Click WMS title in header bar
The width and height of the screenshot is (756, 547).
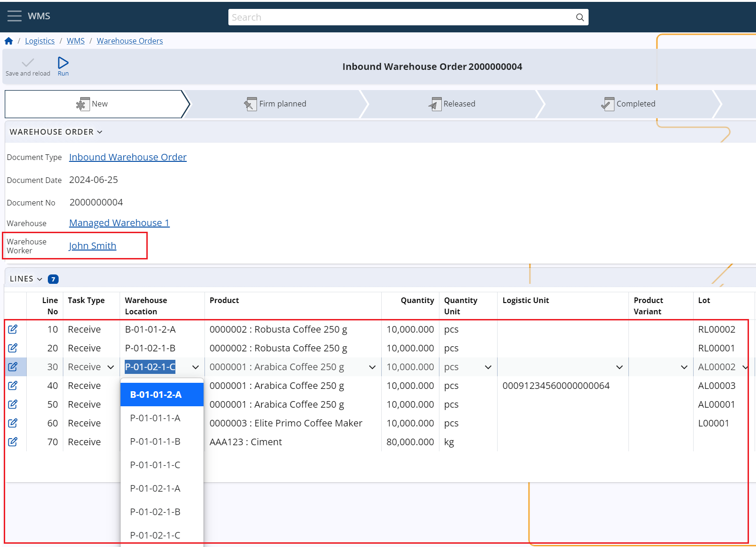click(x=39, y=16)
